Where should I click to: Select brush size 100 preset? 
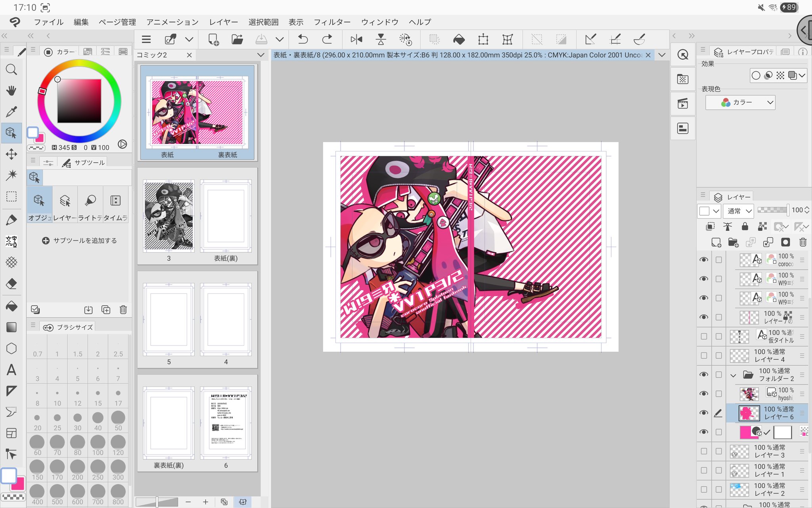click(x=98, y=445)
